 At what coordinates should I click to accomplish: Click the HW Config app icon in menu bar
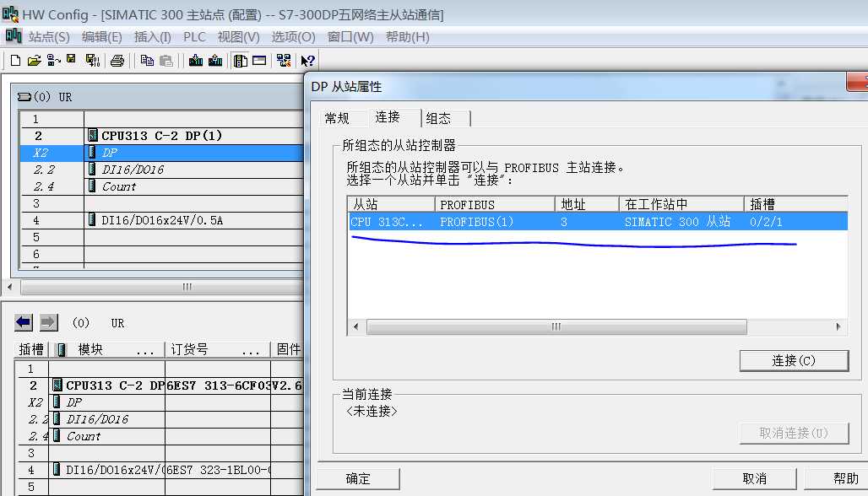(14, 36)
